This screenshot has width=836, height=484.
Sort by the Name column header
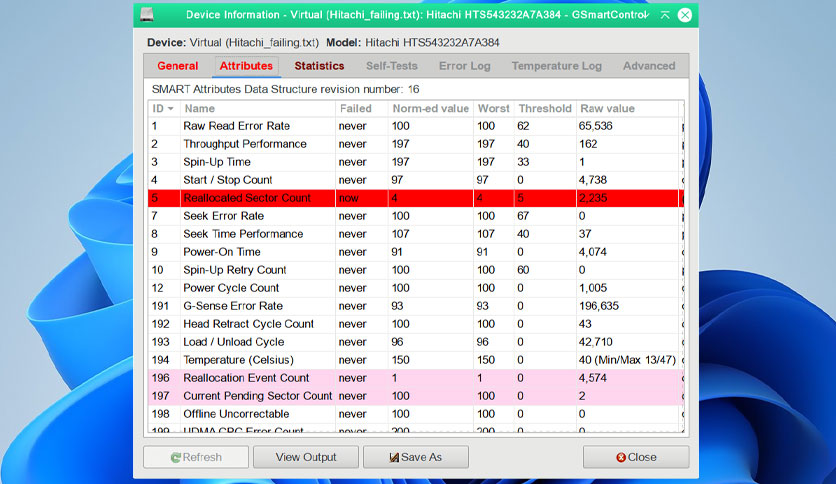[x=258, y=108]
